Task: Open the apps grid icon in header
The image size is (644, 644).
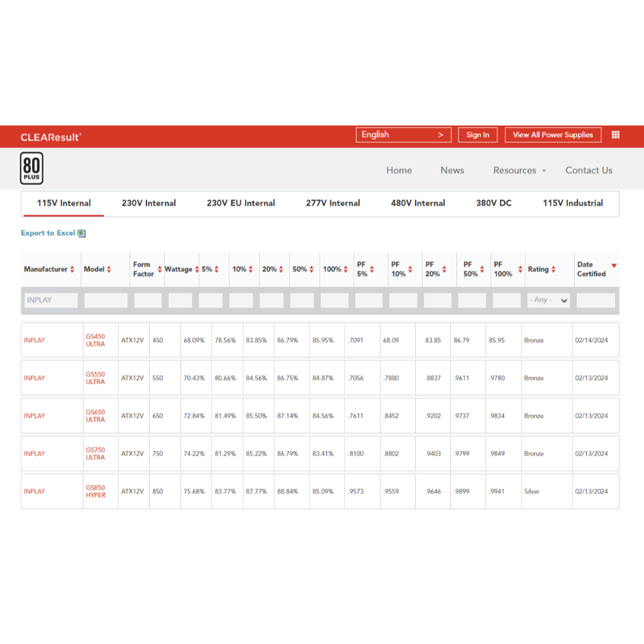Action: pos(616,135)
